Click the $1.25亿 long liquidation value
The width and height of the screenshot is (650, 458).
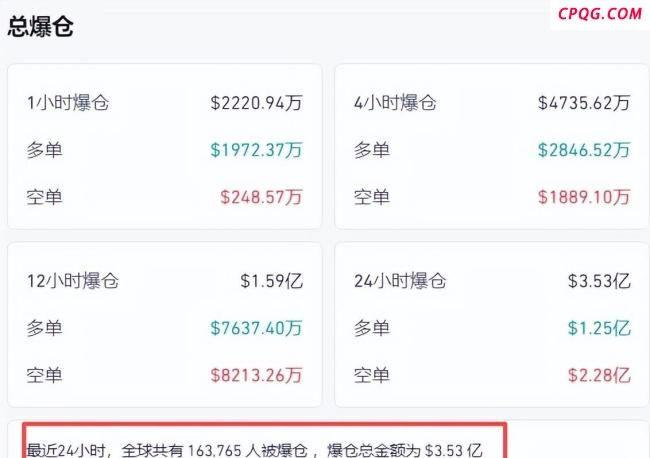click(x=599, y=328)
